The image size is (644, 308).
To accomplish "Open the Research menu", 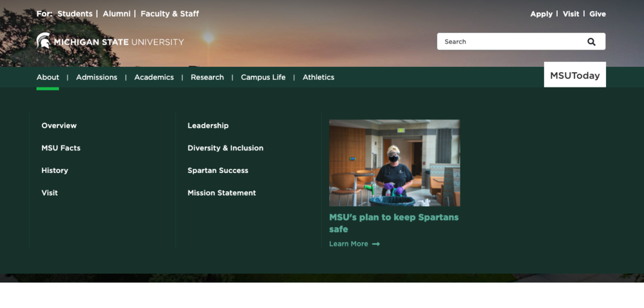I will [x=207, y=77].
